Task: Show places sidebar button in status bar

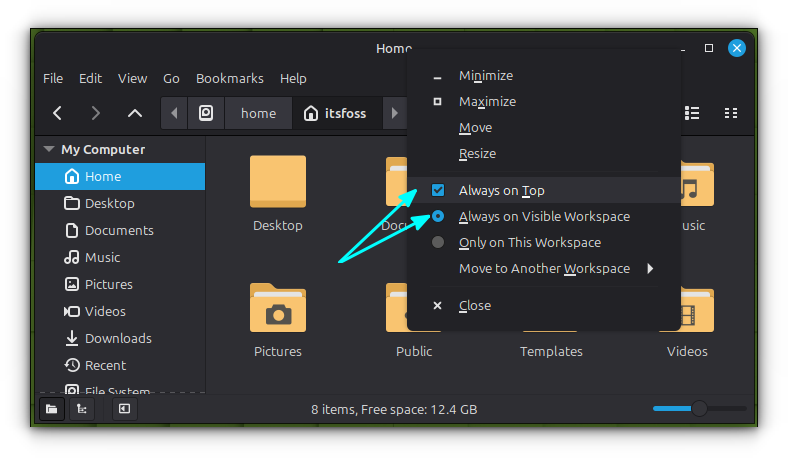Action: click(x=49, y=408)
